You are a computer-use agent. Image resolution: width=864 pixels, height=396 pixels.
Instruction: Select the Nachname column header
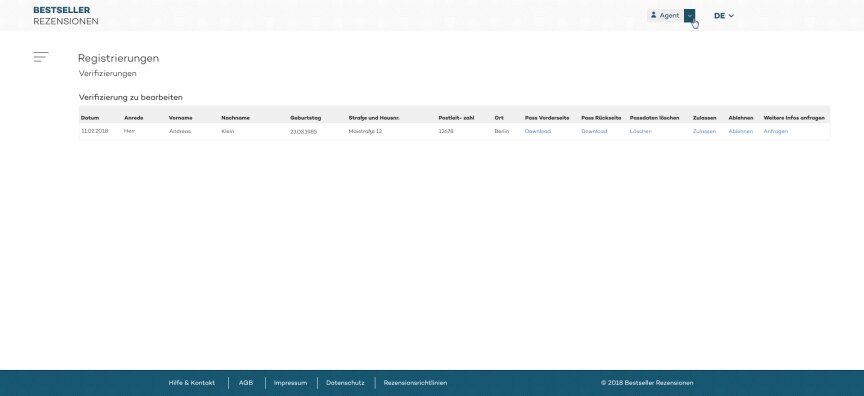(x=235, y=118)
